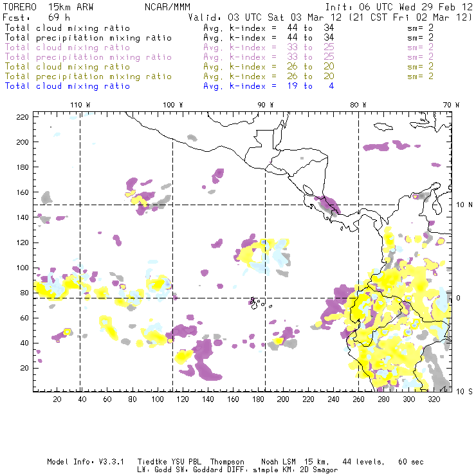Click the 0 equator latitude label
476x476 pixels.
459,298
